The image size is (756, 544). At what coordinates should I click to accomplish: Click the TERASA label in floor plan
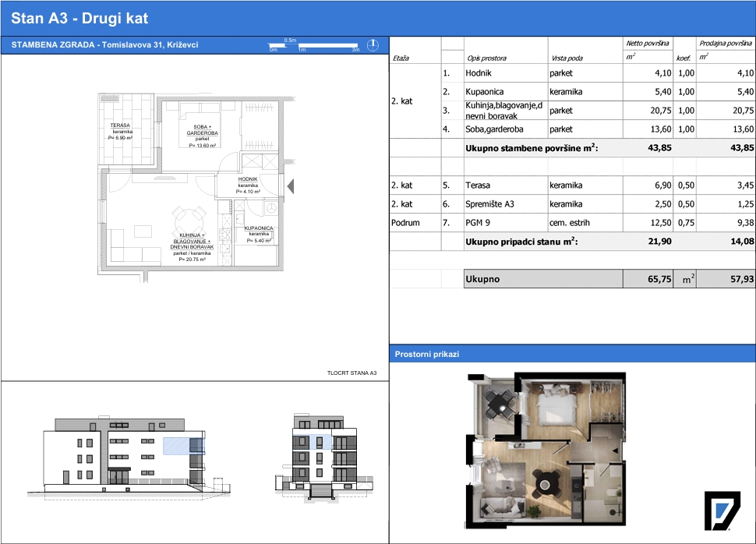[x=120, y=125]
